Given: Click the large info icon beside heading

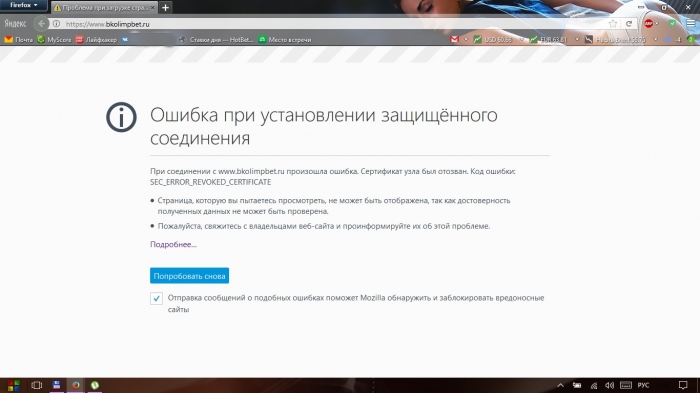Looking at the screenshot, I should tap(121, 117).
